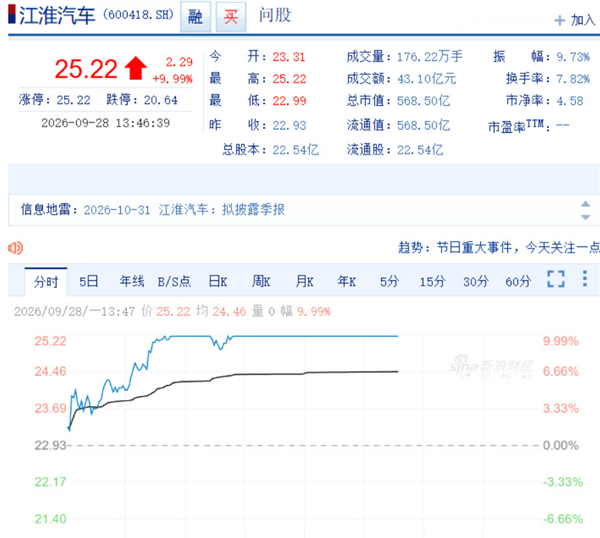This screenshot has width=600, height=538.
Task: Click the orange speaker sound icon
Action: pyautogui.click(x=16, y=248)
